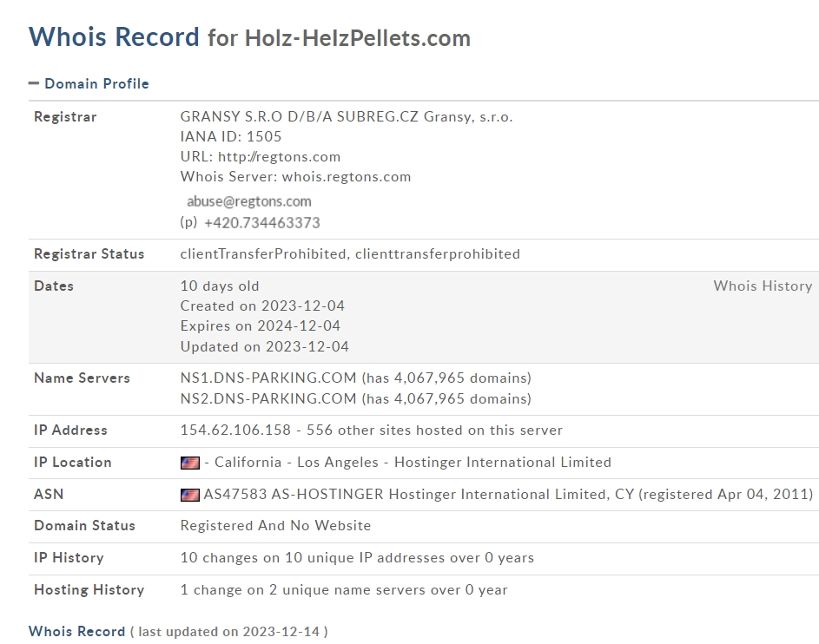Click the Hosting History row label
819x644 pixels.
(89, 590)
